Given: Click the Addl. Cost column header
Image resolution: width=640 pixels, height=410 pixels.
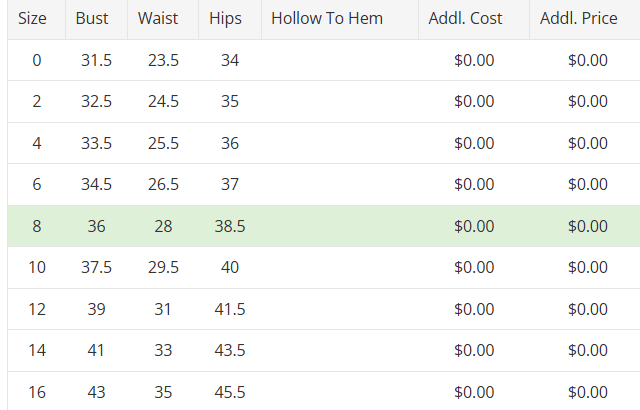Looking at the screenshot, I should 465,19.
